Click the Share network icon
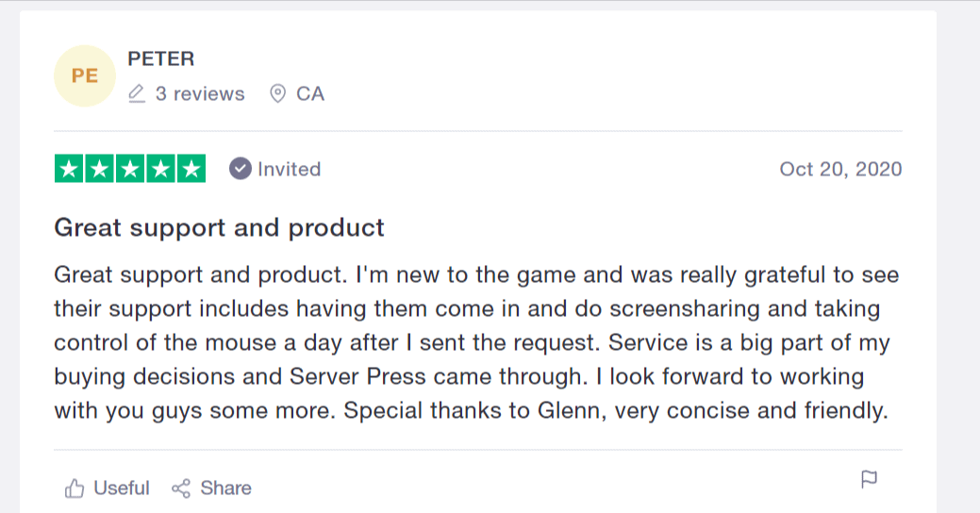 (181, 488)
